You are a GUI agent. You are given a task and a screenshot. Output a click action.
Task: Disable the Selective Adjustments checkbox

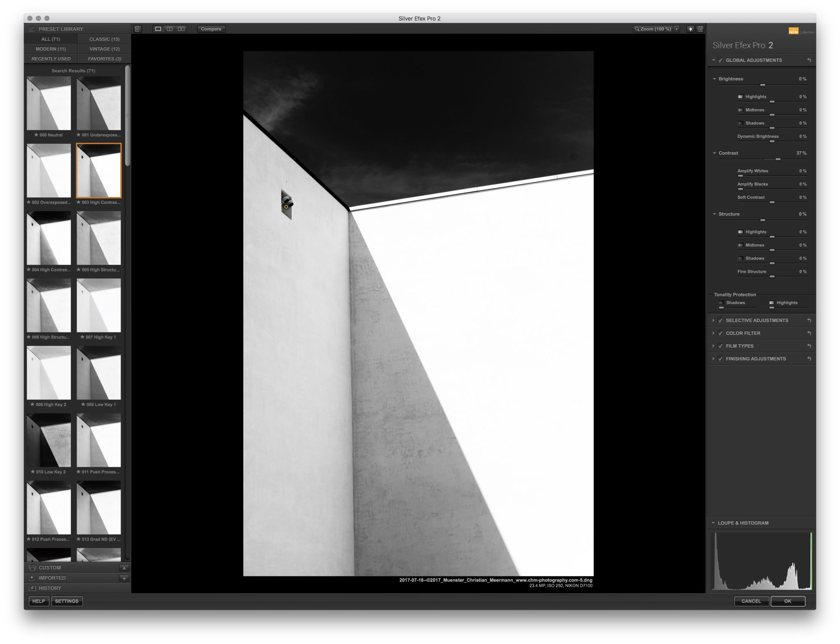point(721,321)
